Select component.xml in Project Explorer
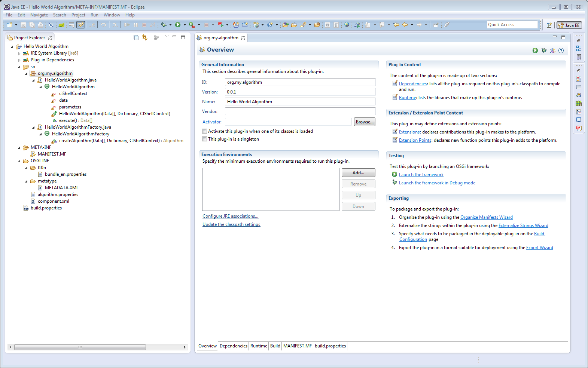 [x=53, y=201]
